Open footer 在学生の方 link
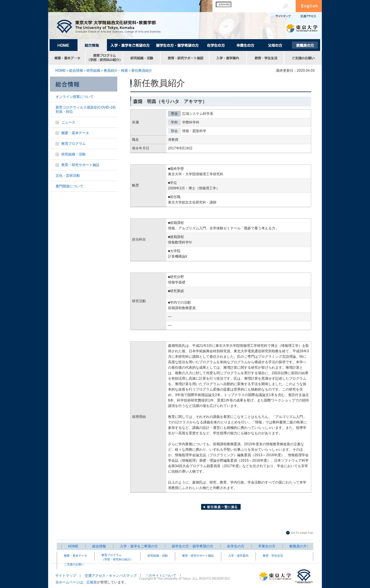The image size is (370, 588). pyautogui.click(x=235, y=546)
